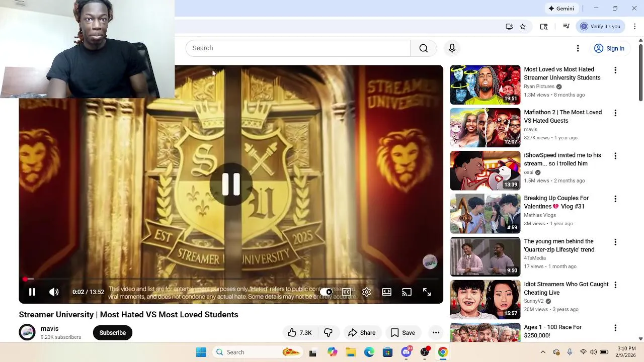Viewport: 644px width, 362px height.
Task: Click the Verify it's you profile chip
Action: click(x=600, y=27)
